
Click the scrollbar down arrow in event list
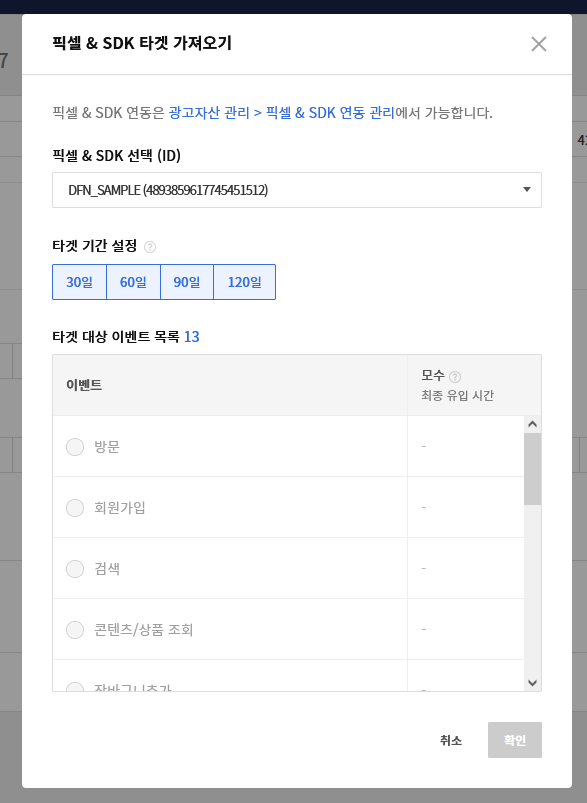[x=532, y=683]
